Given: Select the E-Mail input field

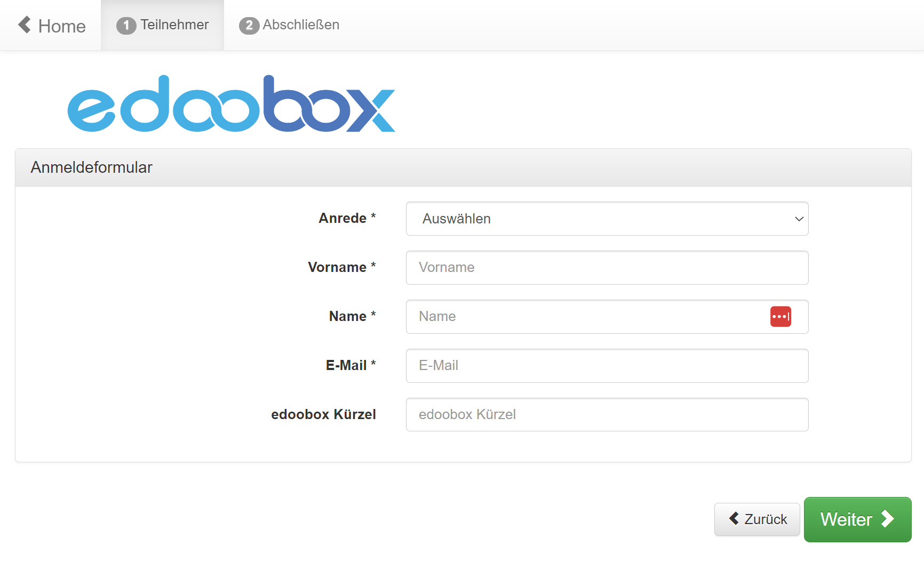Looking at the screenshot, I should point(607,366).
